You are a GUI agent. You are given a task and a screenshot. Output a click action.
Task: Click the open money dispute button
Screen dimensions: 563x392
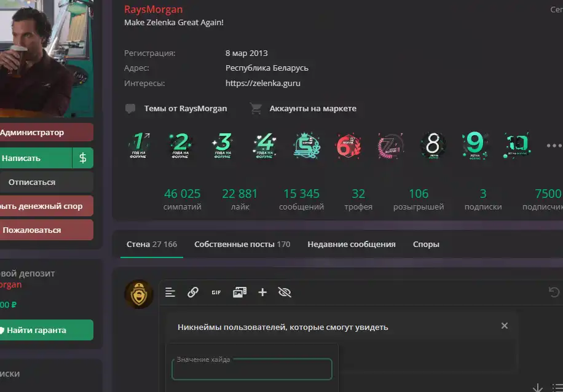[x=47, y=206]
